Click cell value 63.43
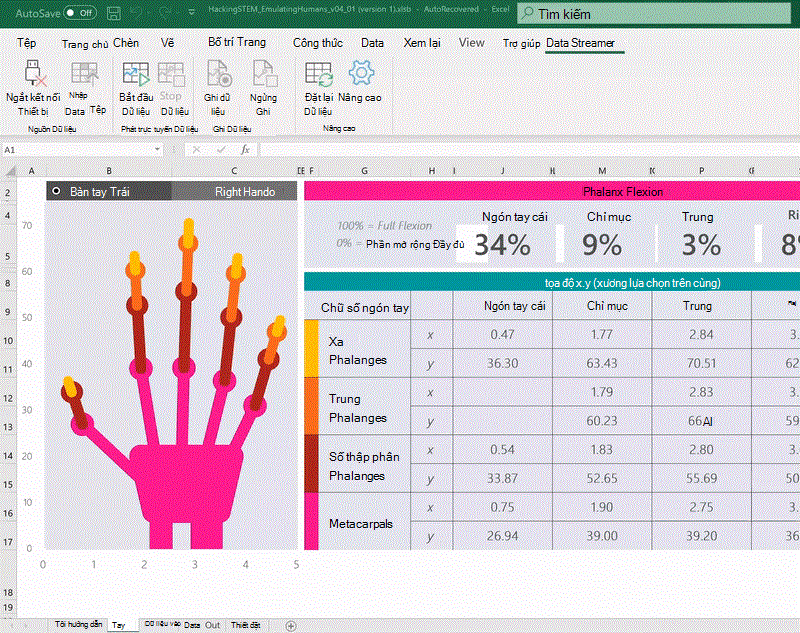The width and height of the screenshot is (800, 633). 602,363
